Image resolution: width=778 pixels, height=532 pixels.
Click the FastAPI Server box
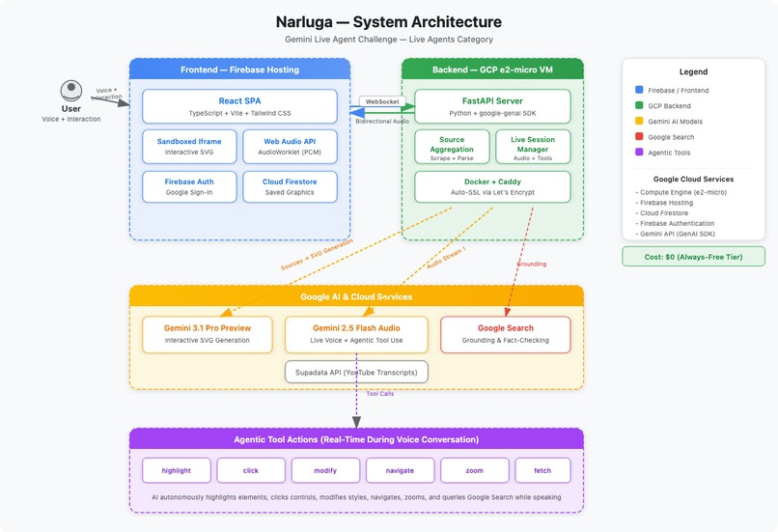[492, 106]
